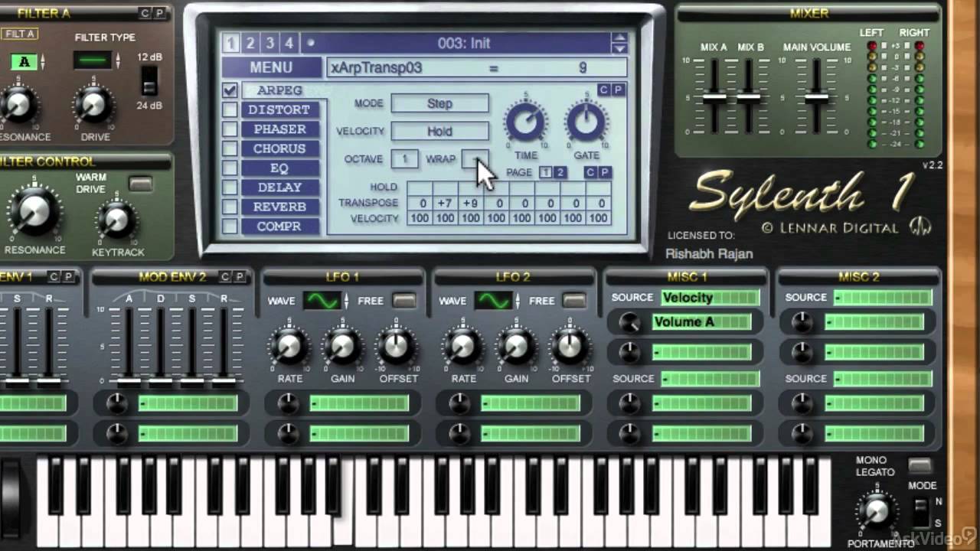Open the Misc 1 Velocity source selector

coord(710,298)
